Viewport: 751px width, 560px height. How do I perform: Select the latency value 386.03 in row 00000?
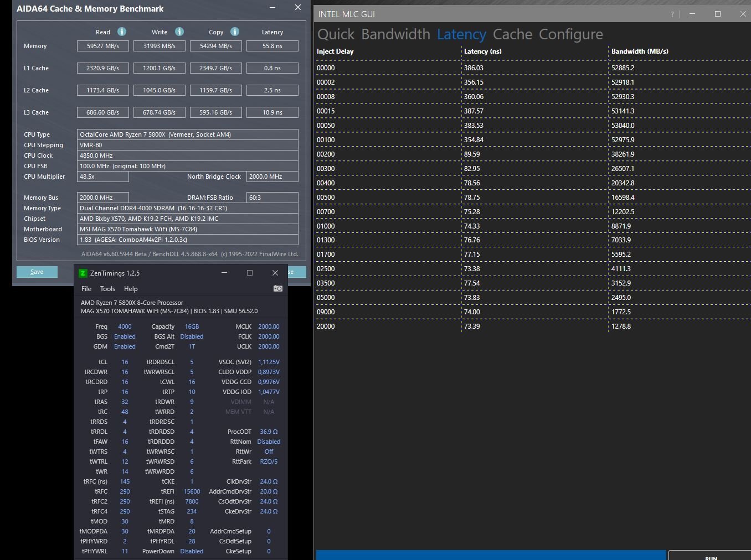(474, 68)
